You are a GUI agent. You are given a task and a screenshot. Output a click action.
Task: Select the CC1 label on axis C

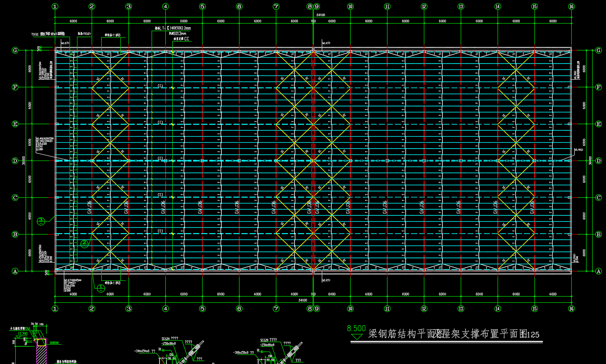161,195
